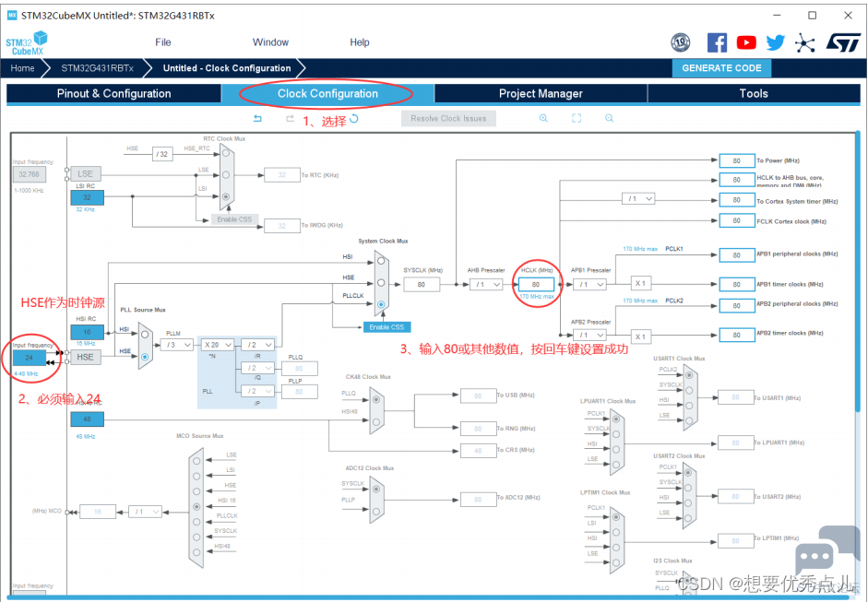This screenshot has width=868, height=602.
Task: Select PCLK1 in LPUART1 Clock Mux
Action: [x=615, y=419]
